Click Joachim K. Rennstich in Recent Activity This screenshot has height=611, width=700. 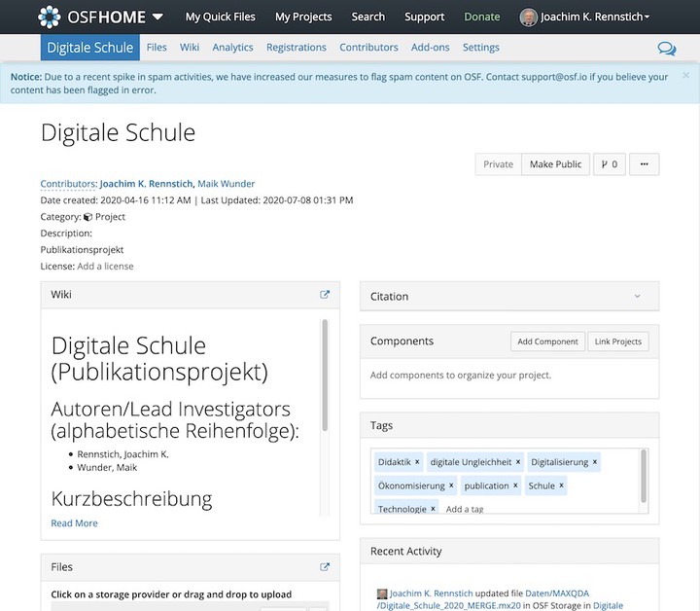point(431,593)
